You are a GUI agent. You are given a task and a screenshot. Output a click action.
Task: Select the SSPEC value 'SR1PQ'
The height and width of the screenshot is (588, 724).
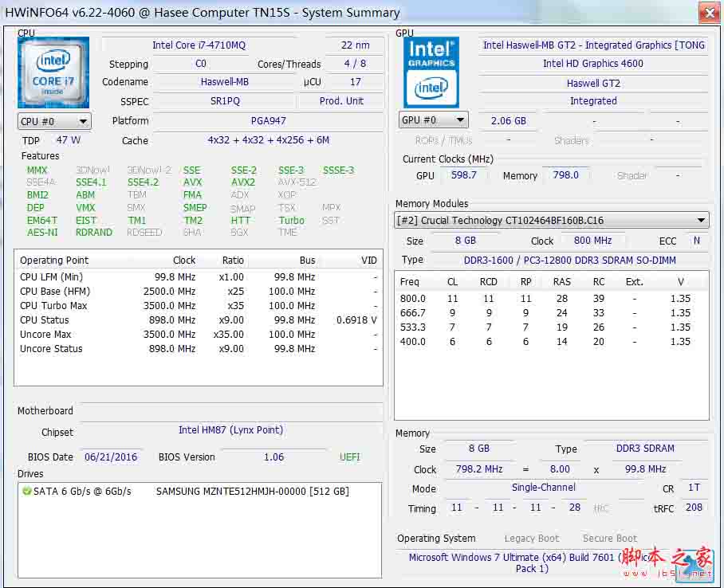tap(225, 101)
